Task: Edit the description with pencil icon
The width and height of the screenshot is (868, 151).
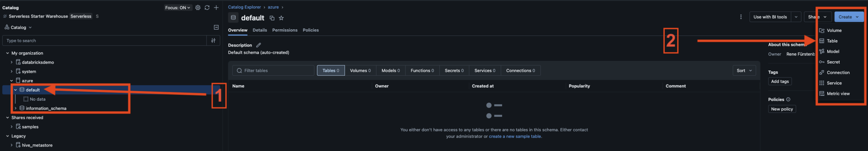Action: pyautogui.click(x=258, y=45)
